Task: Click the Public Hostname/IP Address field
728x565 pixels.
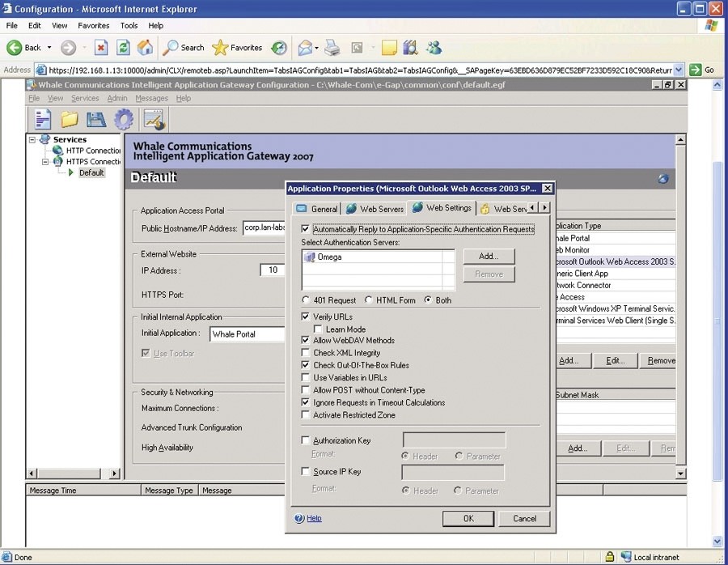Action: (265, 227)
